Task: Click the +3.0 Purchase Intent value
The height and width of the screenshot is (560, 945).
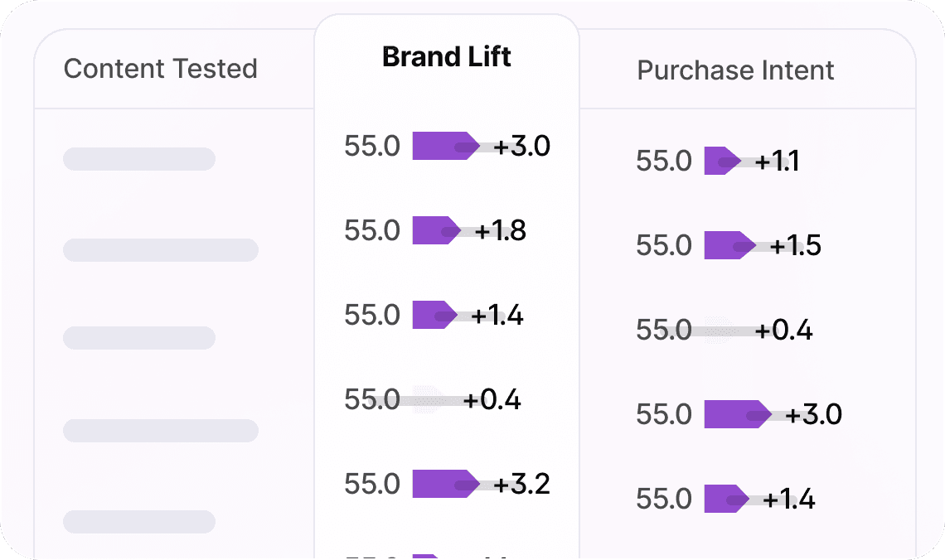Action: [814, 414]
